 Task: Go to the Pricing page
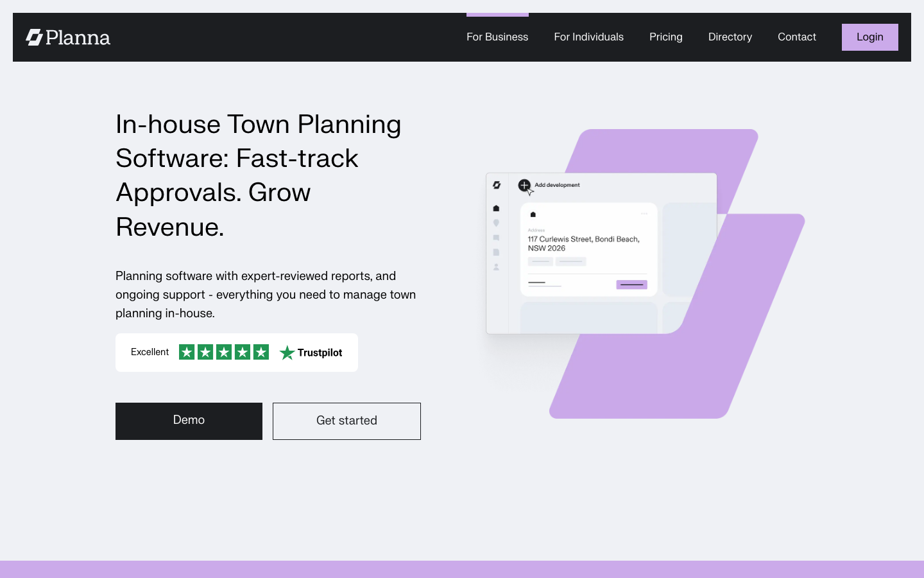[665, 37]
